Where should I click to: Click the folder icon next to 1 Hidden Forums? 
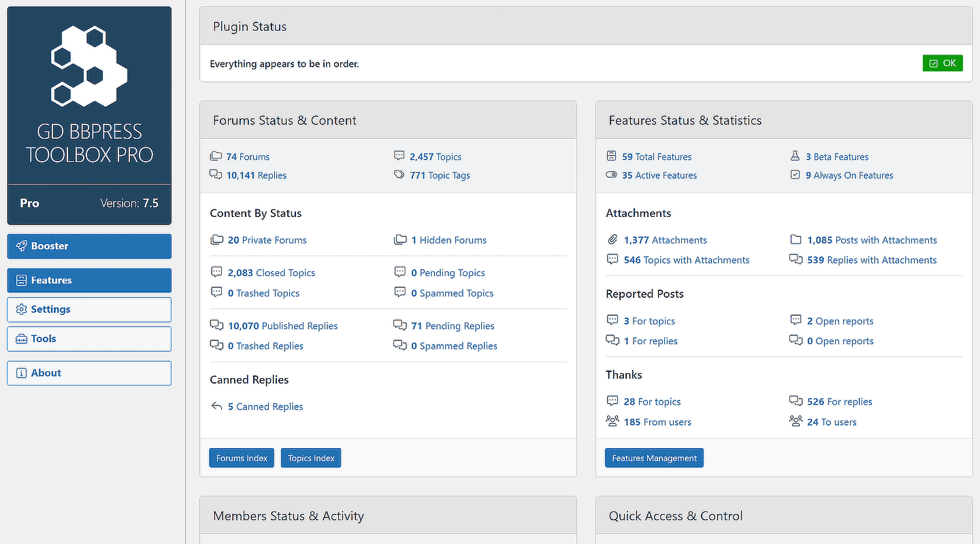[x=400, y=240]
